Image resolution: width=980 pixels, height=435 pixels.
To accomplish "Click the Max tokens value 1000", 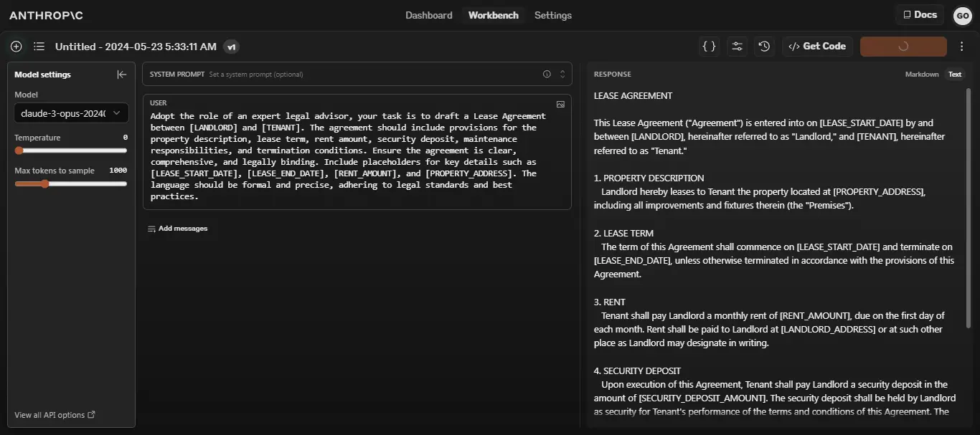I will (118, 171).
